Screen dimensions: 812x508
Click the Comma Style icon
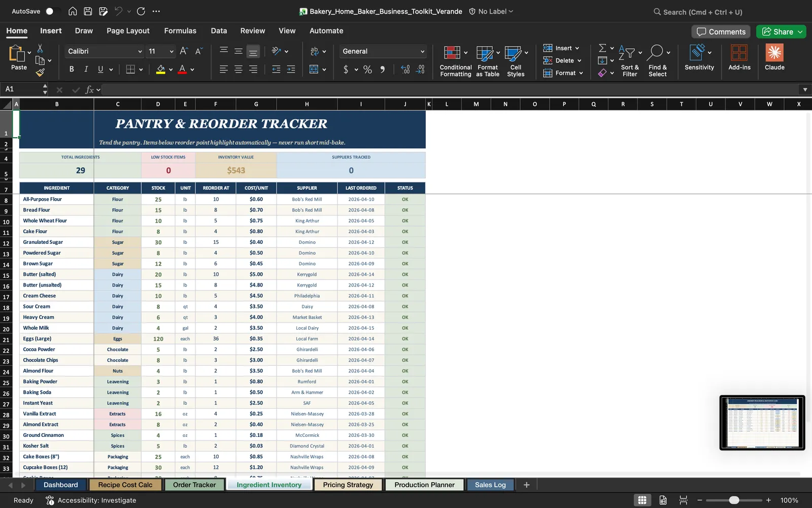click(383, 69)
